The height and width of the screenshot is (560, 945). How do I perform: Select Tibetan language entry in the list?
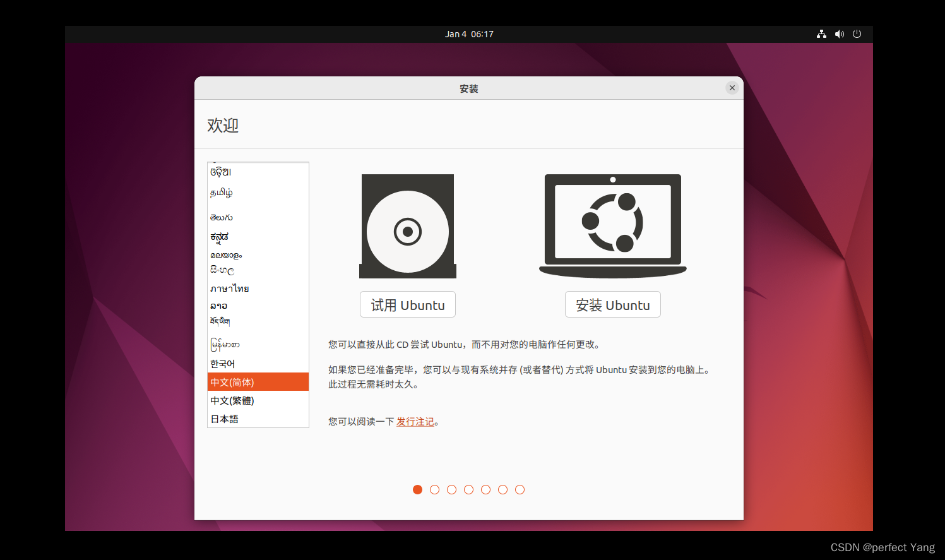pos(258,321)
